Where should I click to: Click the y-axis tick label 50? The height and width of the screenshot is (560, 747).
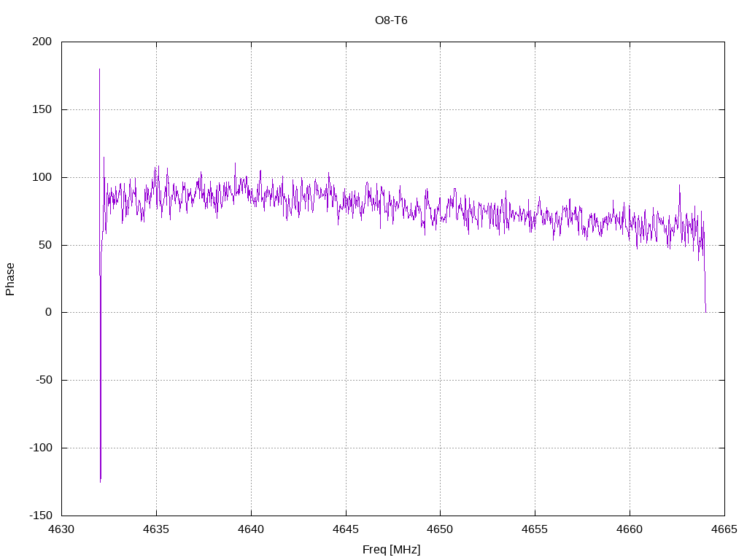point(45,245)
